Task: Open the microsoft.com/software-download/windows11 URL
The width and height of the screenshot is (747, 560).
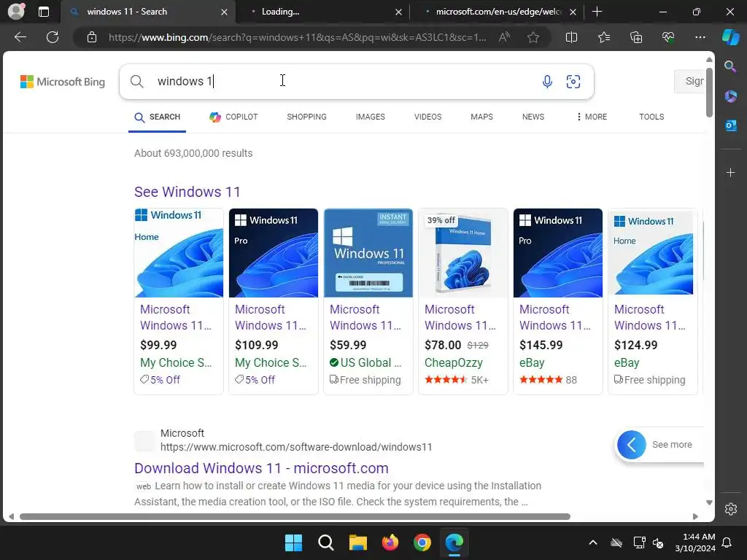Action: click(296, 447)
